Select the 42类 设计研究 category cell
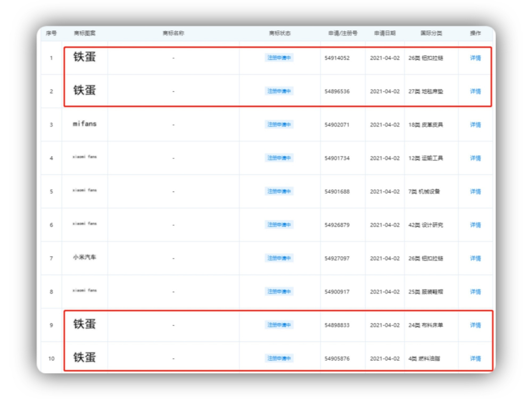Viewport: 532px width, 399px height. coord(426,225)
